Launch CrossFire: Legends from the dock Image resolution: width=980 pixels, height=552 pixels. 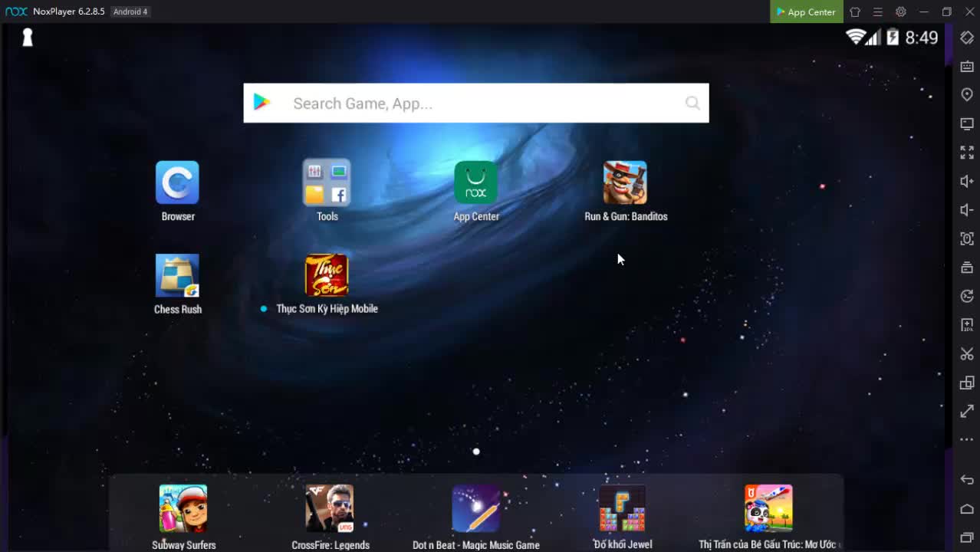(x=330, y=508)
